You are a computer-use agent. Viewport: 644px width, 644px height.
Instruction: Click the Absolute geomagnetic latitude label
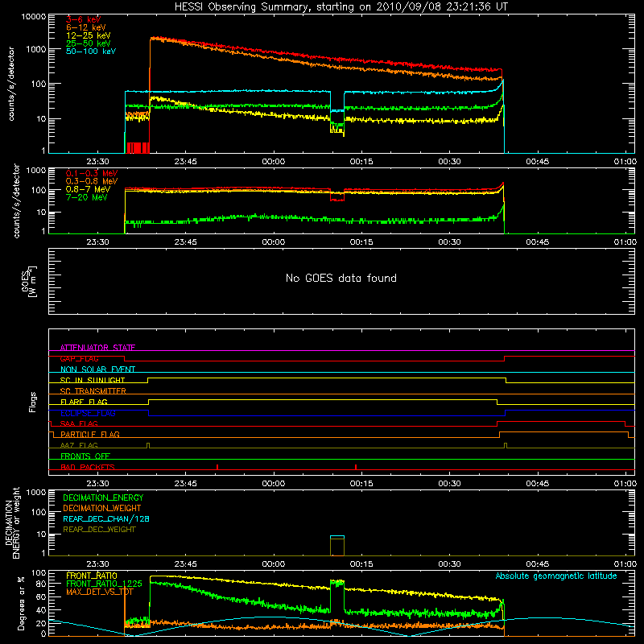pyautogui.click(x=556, y=576)
